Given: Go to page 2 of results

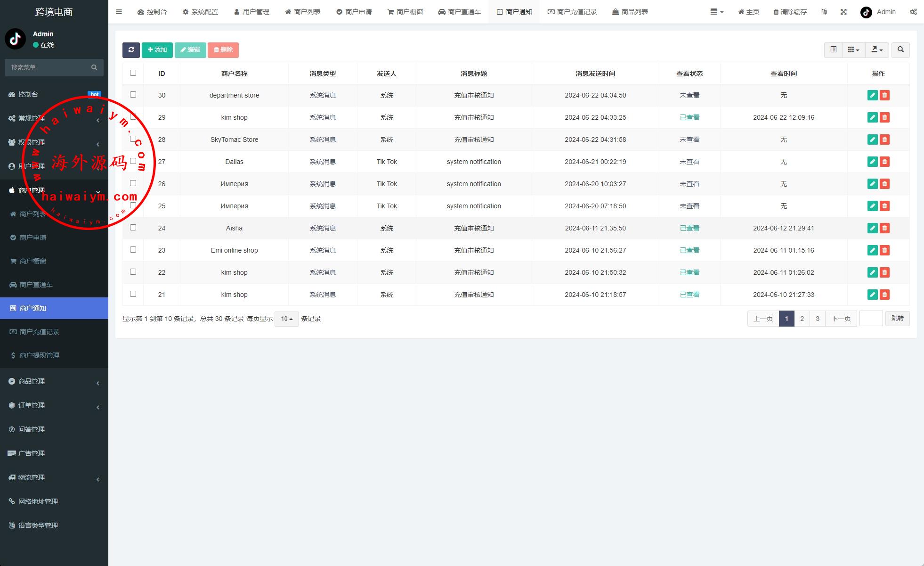Looking at the screenshot, I should click(802, 319).
